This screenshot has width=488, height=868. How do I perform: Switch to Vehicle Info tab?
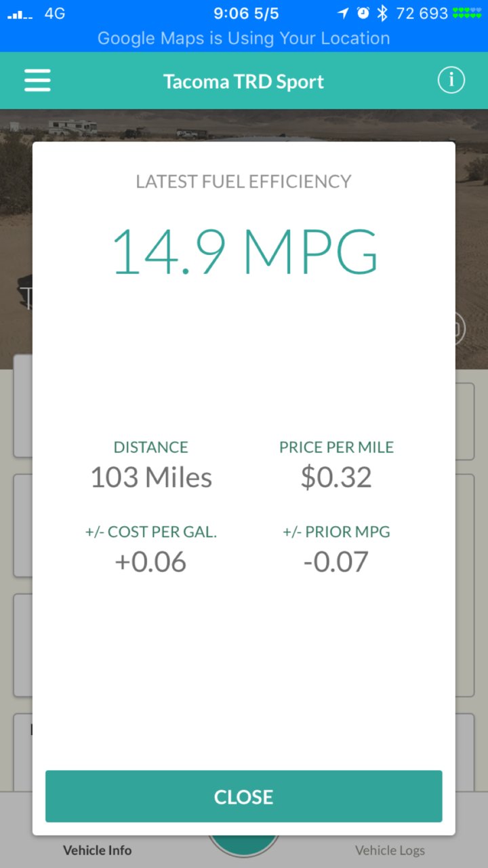[x=98, y=850]
